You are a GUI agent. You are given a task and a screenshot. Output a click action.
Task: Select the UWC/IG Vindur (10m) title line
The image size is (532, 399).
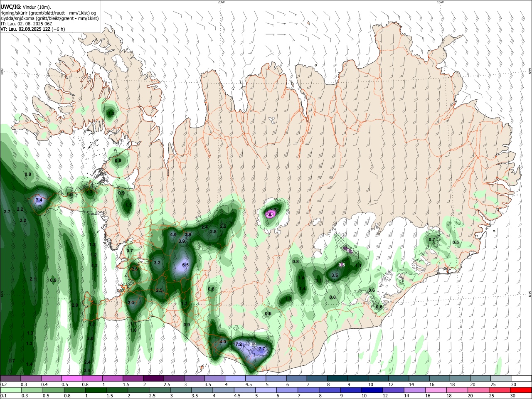pos(25,7)
